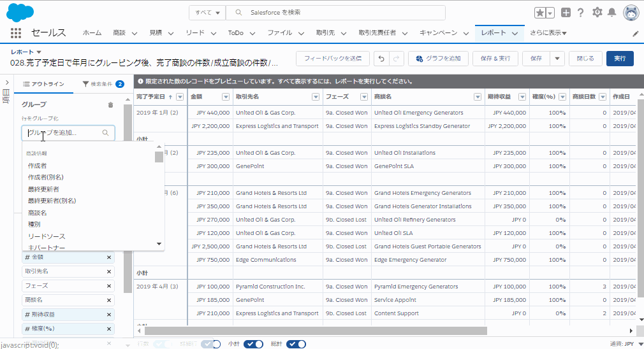Image resolution: width=644 pixels, height=349 pixels.
Task: Toggle the 詳細行 detail rows switch
Action: pos(210,344)
